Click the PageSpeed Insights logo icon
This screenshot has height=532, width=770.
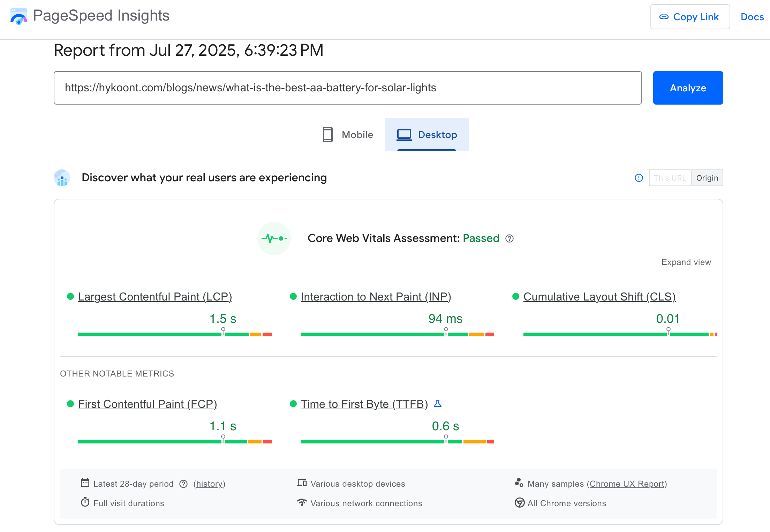(x=19, y=16)
